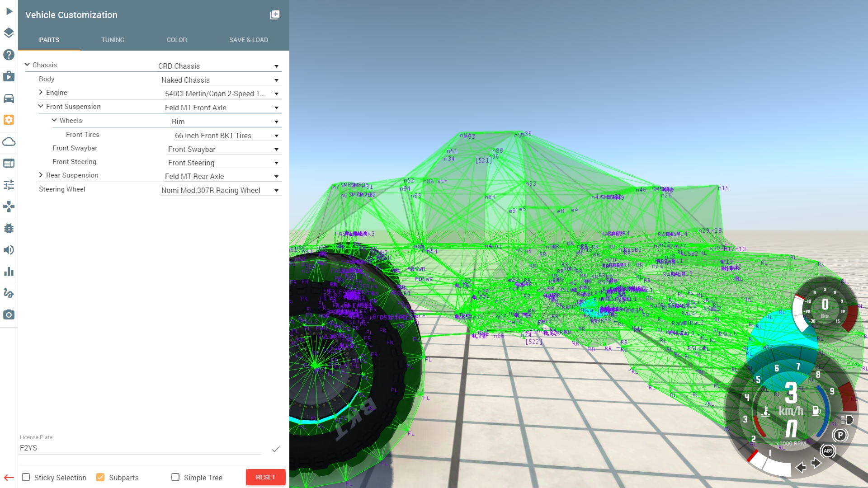Image resolution: width=868 pixels, height=488 pixels.
Task: Click the red back arrow icon
Action: pyautogui.click(x=9, y=478)
